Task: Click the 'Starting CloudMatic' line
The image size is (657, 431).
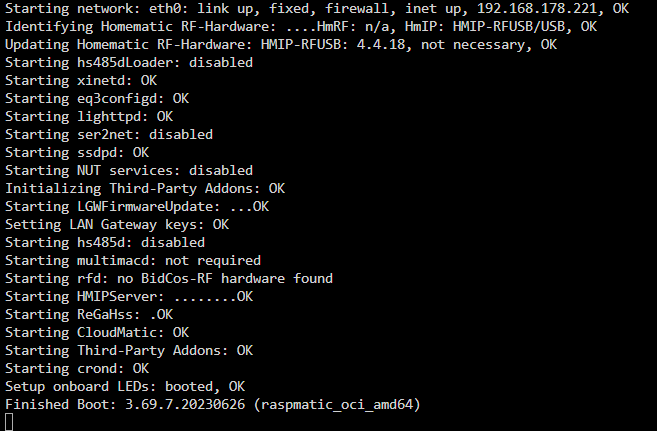Action: (x=97, y=333)
